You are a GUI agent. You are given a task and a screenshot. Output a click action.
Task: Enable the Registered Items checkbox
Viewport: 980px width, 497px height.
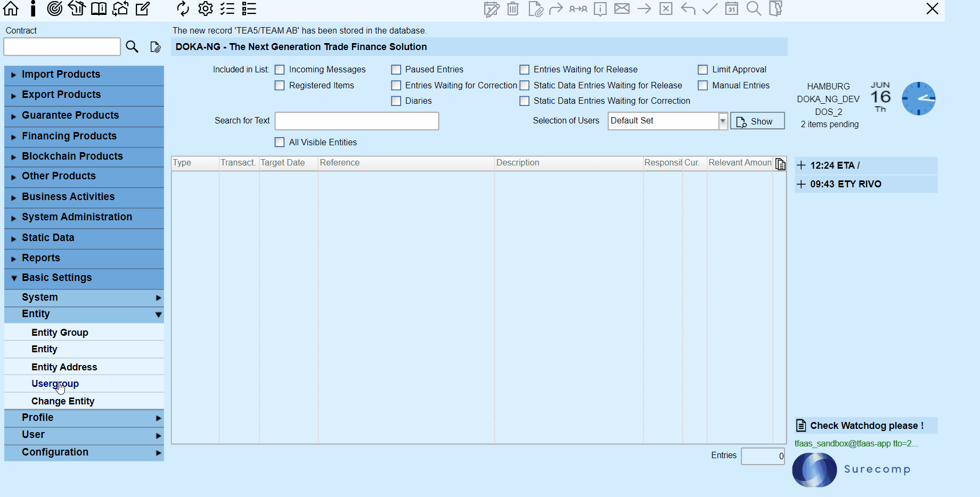(280, 85)
